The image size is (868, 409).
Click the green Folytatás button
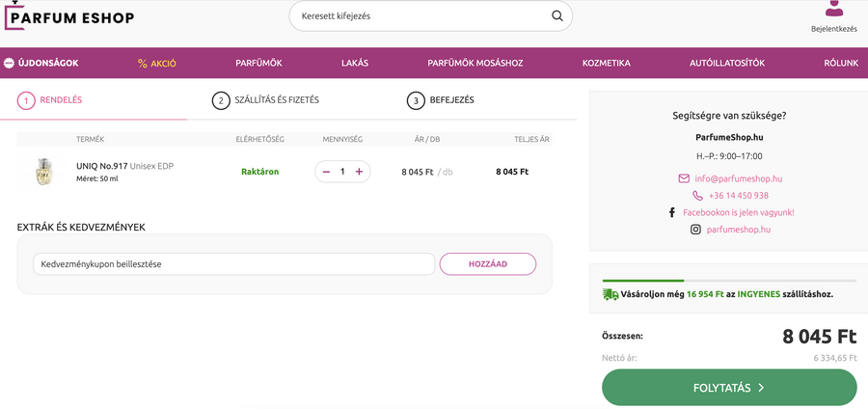tap(729, 388)
